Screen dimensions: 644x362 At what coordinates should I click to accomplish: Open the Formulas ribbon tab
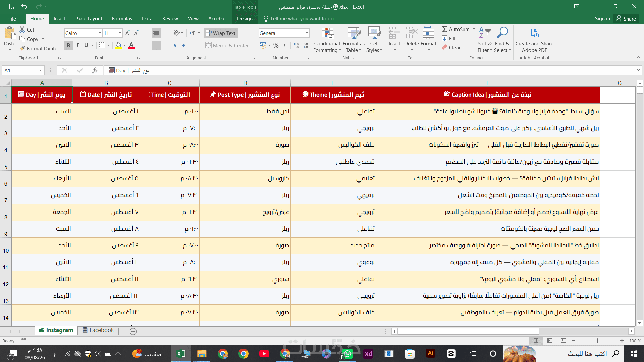122,19
